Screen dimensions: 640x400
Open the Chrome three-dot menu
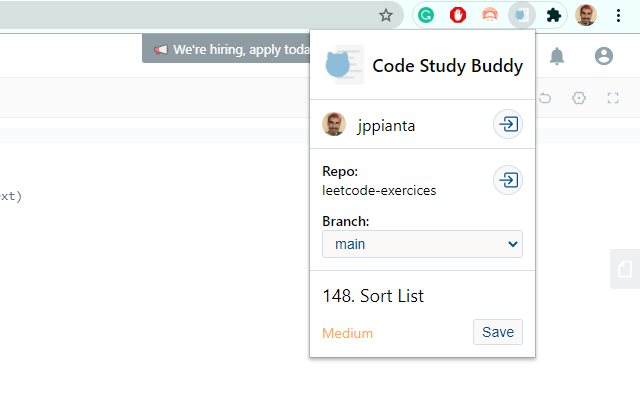[x=619, y=15]
